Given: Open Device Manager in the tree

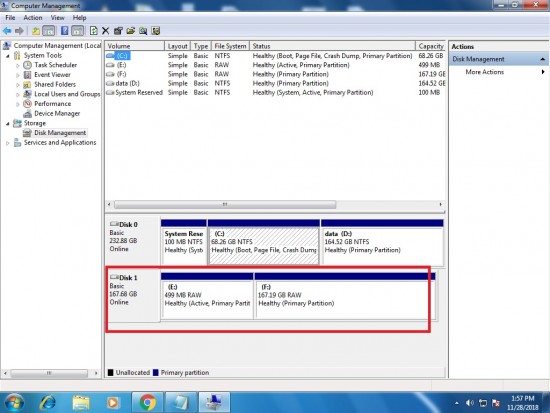Looking at the screenshot, I should [x=57, y=113].
